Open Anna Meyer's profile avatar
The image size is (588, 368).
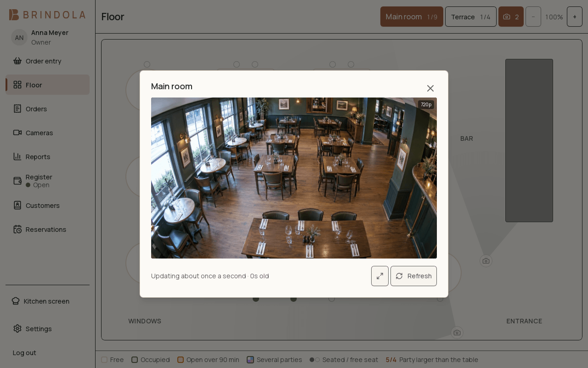coord(19,37)
